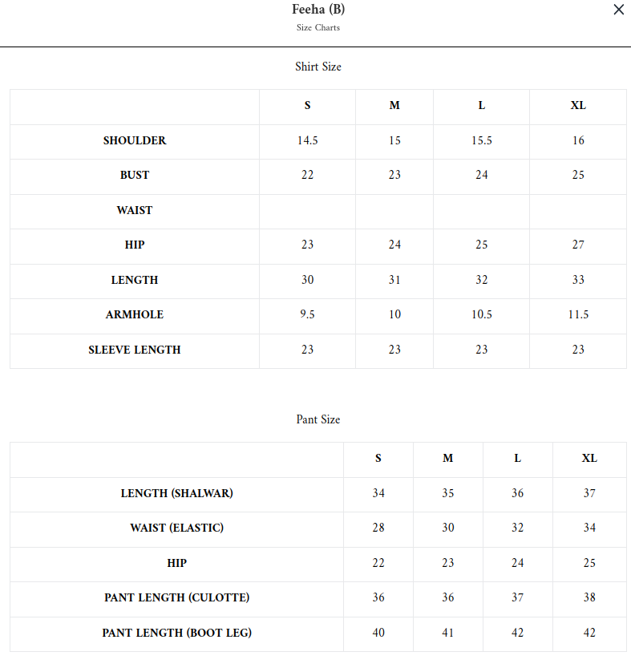Image resolution: width=631 pixels, height=672 pixels.
Task: Click the 27 hip measurement cell
Action: click(578, 245)
